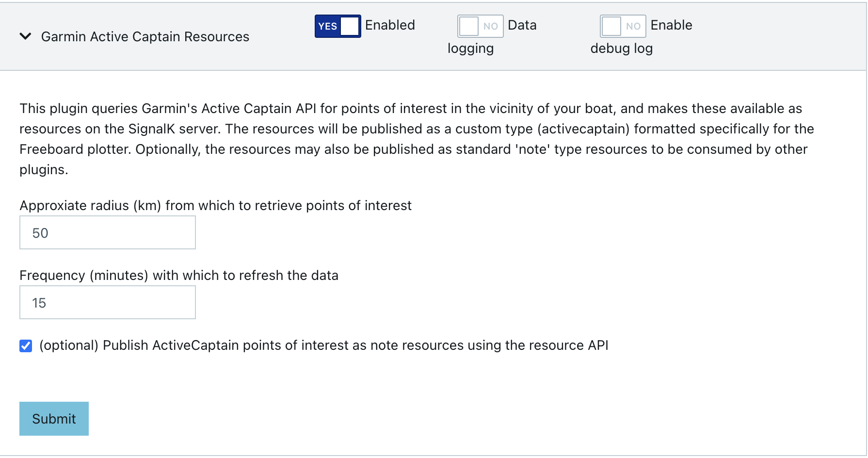This screenshot has height=458, width=868.
Task: Click the 'Frequency (minutes)' field label
Action: (x=179, y=276)
